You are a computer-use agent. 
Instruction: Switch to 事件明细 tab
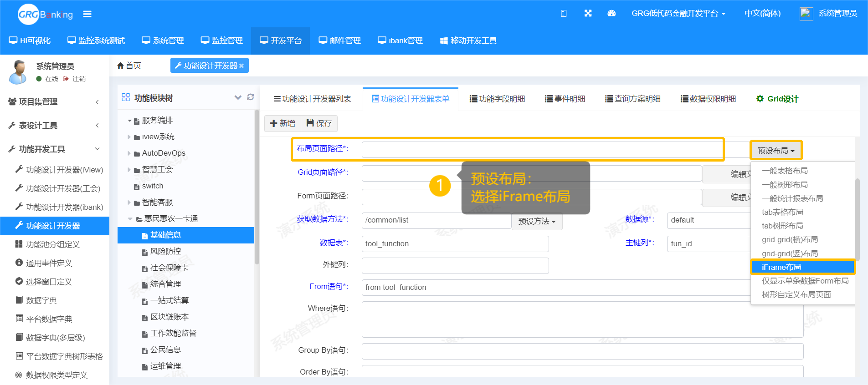[565, 99]
